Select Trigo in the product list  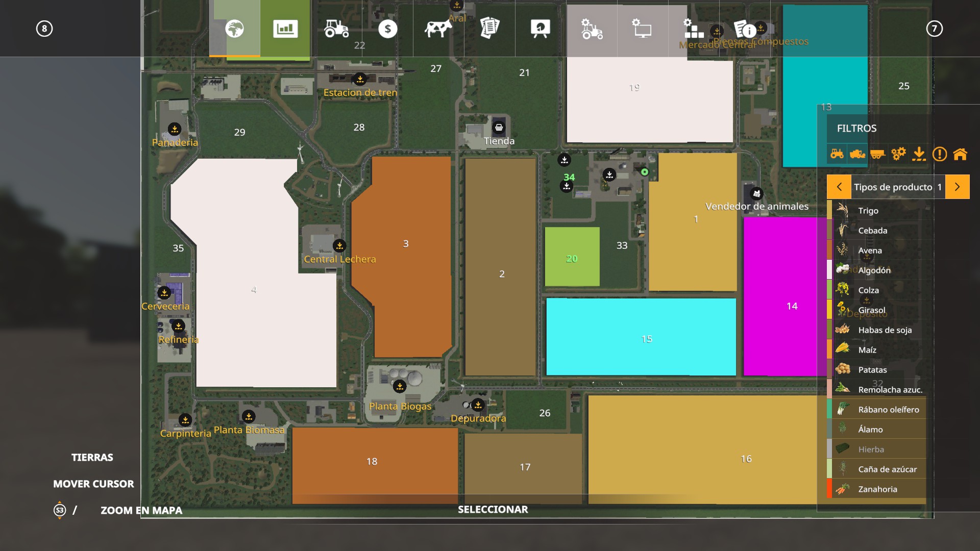coord(868,211)
